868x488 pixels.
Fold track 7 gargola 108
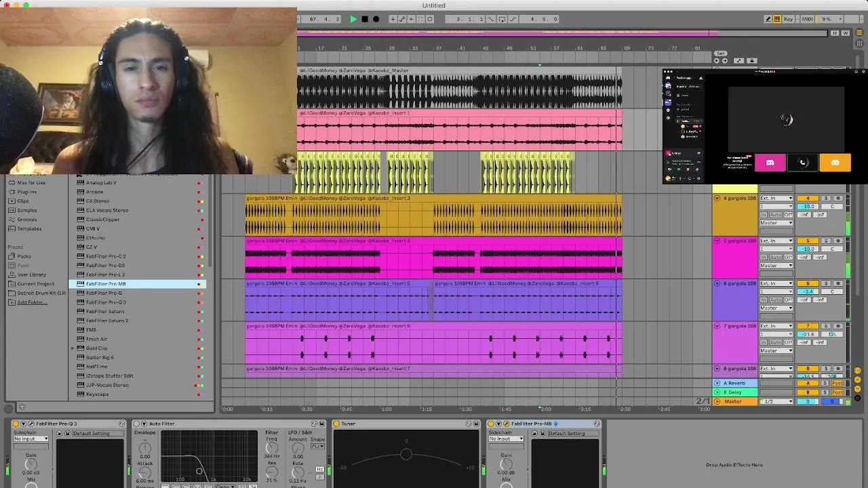(x=717, y=327)
